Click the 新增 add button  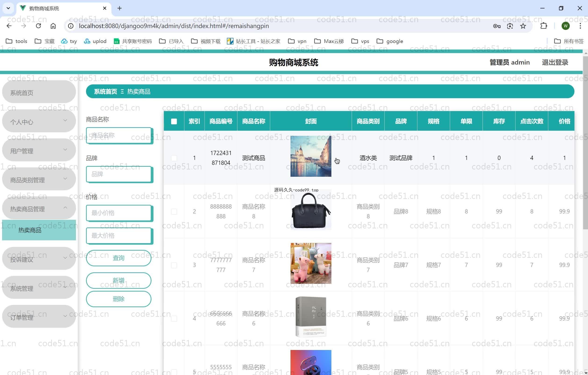pyautogui.click(x=118, y=281)
